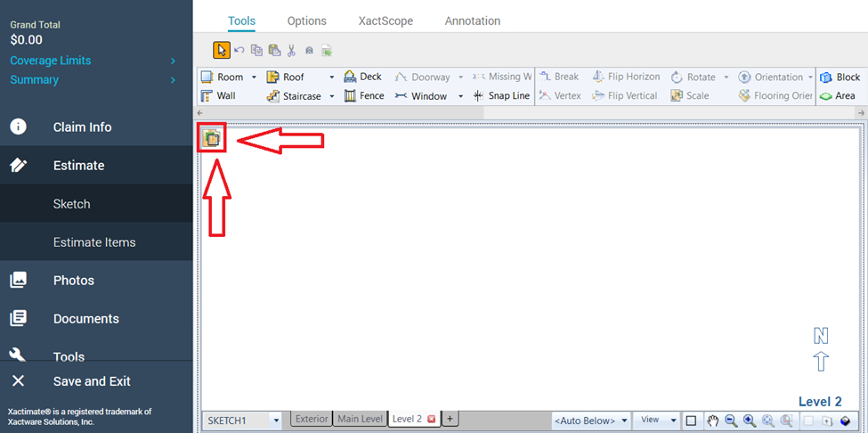Select the Wall tool
The width and height of the screenshot is (868, 433).
pos(218,96)
